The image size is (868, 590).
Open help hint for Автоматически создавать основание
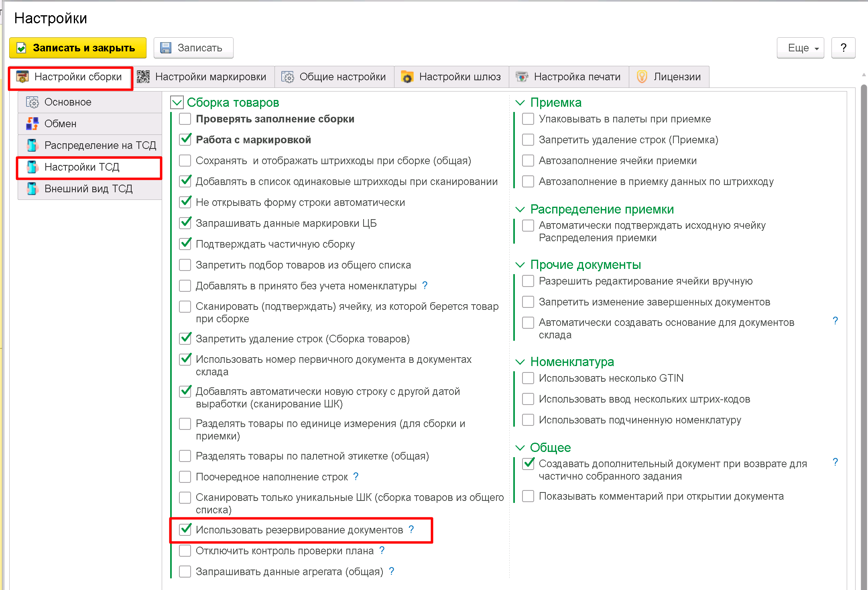835,321
